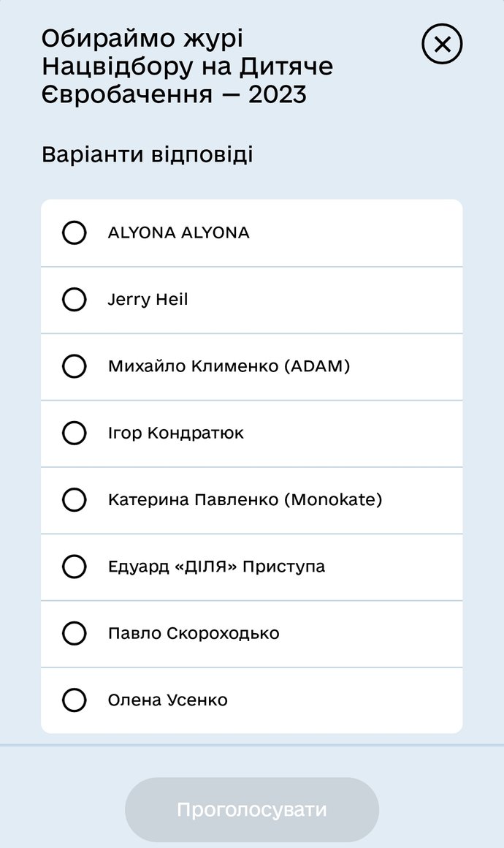Screen dimensions: 504x848
Task: Tick the Олена Усенко radio button
Action: (74, 700)
